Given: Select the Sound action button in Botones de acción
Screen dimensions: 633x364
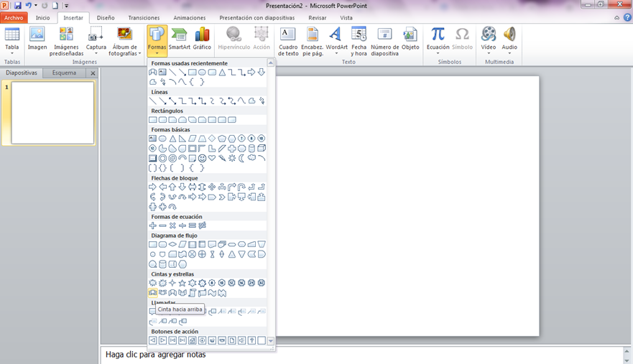Looking at the screenshot, I should (x=241, y=340).
